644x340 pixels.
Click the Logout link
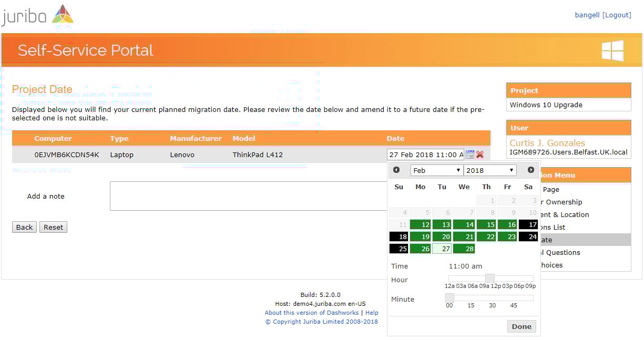coord(617,15)
